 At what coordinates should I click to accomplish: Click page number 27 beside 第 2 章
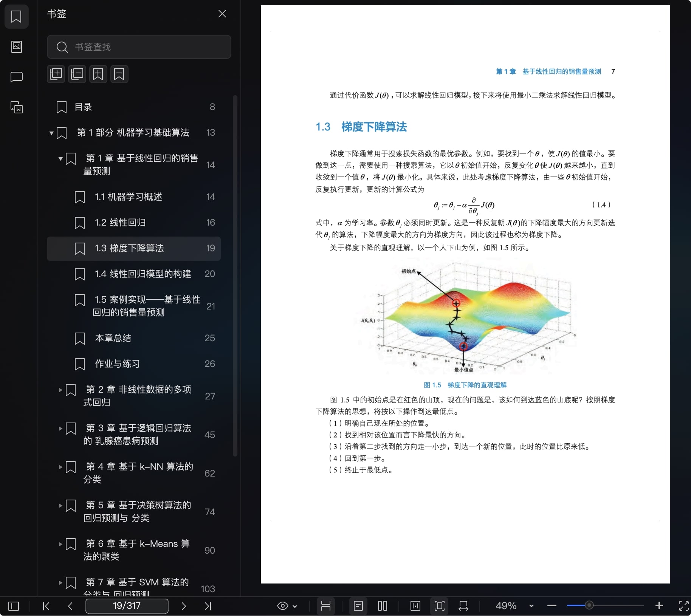[x=210, y=396]
